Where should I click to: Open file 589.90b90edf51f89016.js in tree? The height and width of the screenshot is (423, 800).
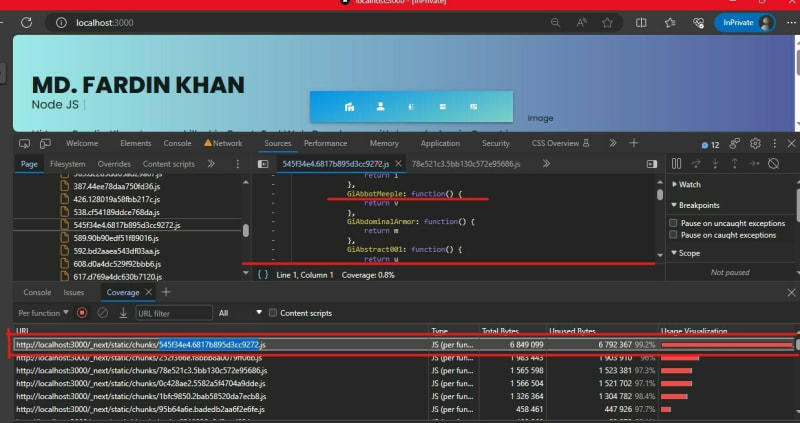pos(116,238)
